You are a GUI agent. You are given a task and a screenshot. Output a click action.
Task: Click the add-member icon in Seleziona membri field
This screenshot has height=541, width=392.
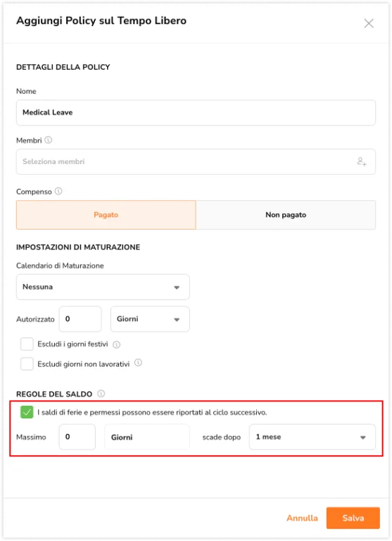click(362, 161)
